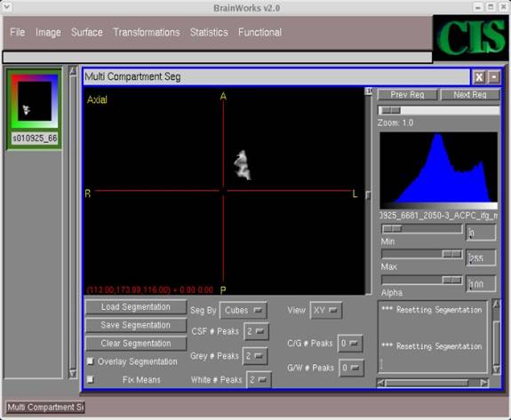Viewport: 511px width, 420px height.
Task: Click the Alpha value field showing 100
Action: click(481, 284)
